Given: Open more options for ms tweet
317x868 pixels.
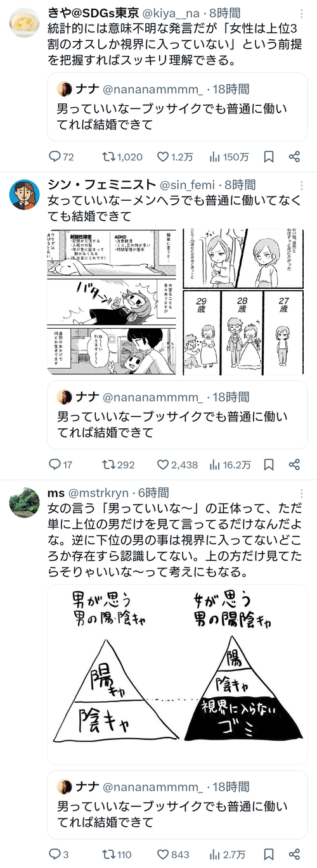Looking at the screenshot, I should (x=301, y=493).
